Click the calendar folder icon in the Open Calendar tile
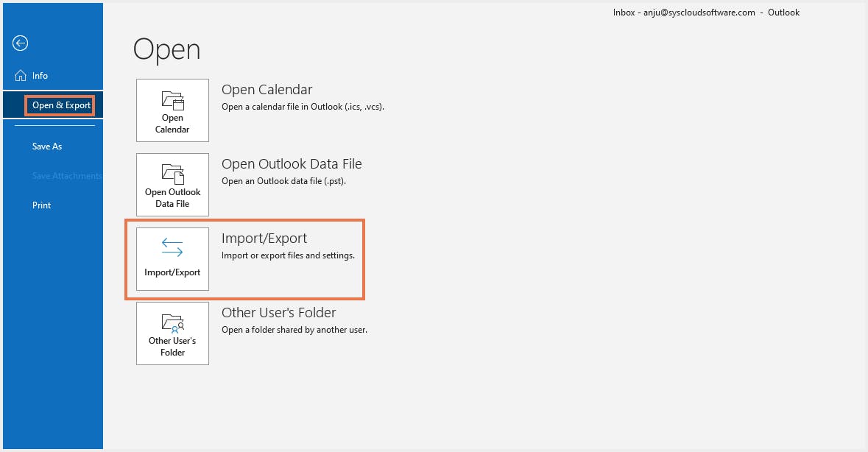 tap(172, 100)
